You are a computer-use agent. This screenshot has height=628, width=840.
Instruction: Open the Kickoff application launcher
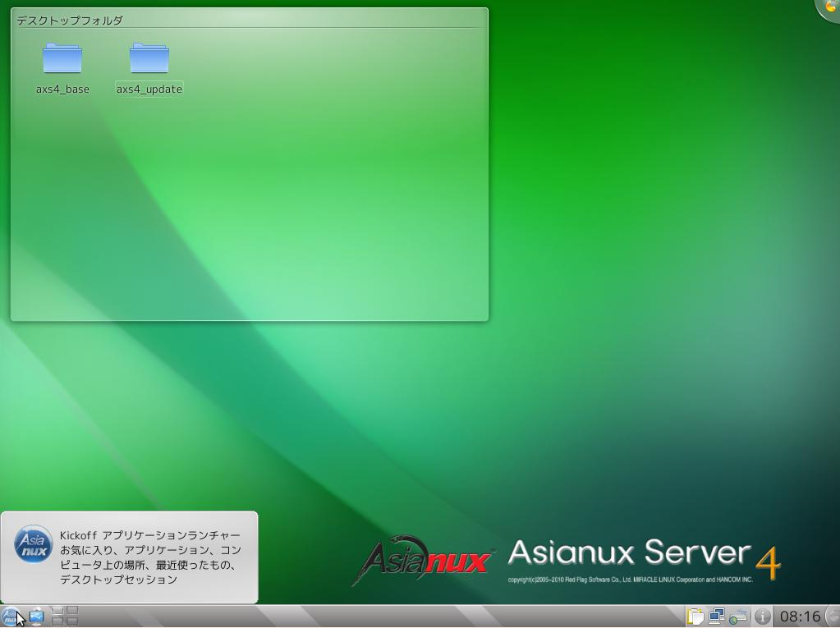click(11, 617)
